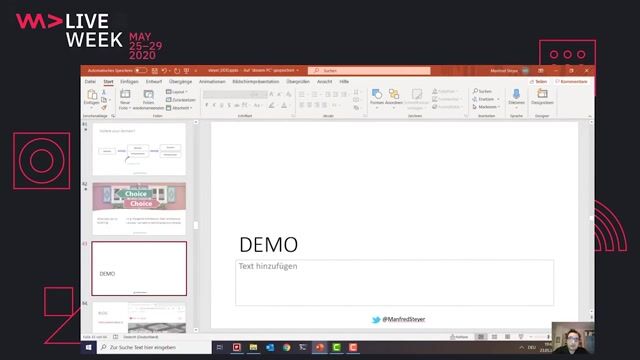This screenshot has height=360, width=640.
Task: Select the DEMO slide thumbnail
Action: [x=139, y=268]
